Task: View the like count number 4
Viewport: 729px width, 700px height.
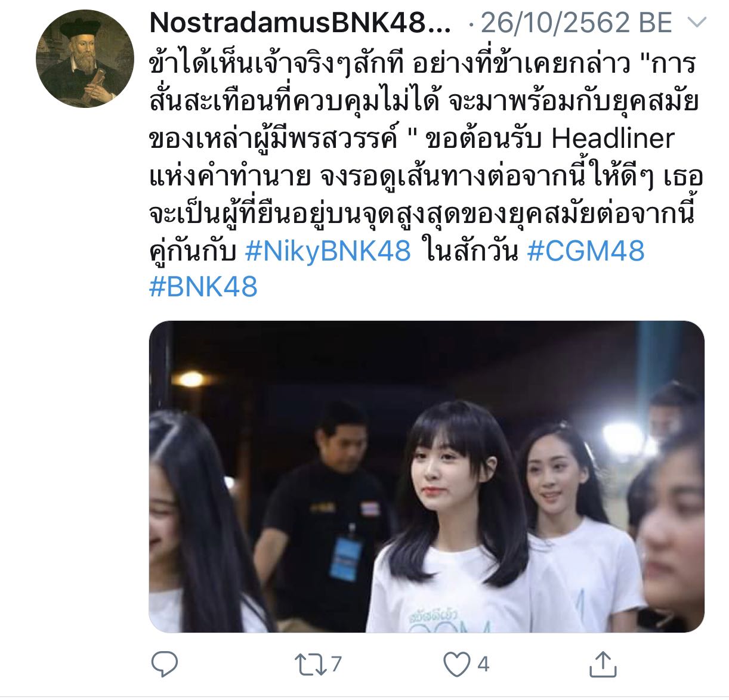Action: point(483,664)
